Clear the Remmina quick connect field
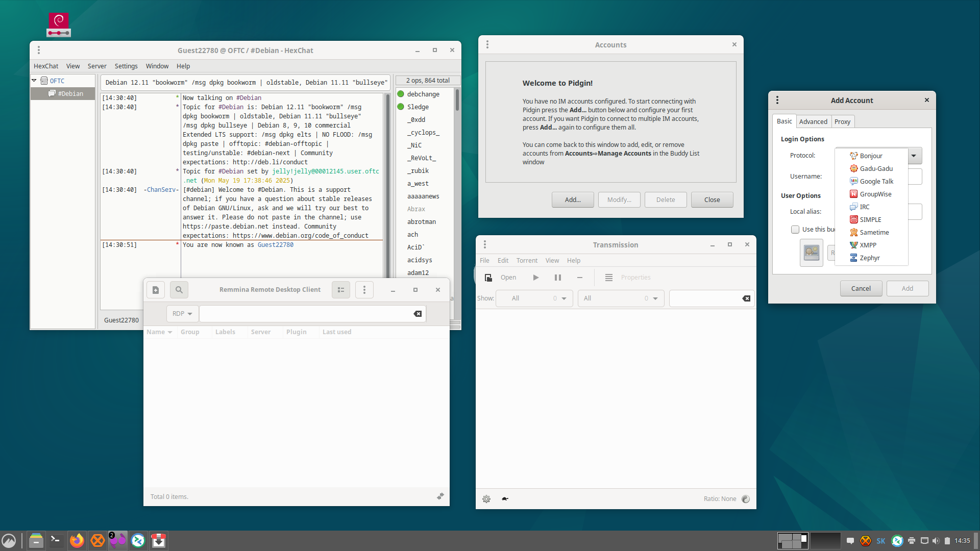 tap(418, 314)
